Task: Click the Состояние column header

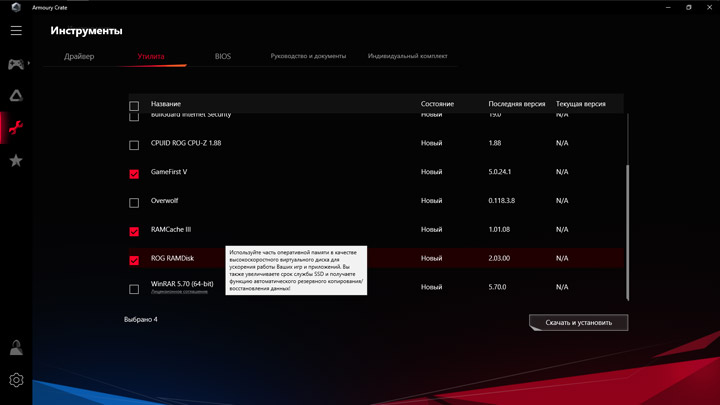Action: click(437, 104)
